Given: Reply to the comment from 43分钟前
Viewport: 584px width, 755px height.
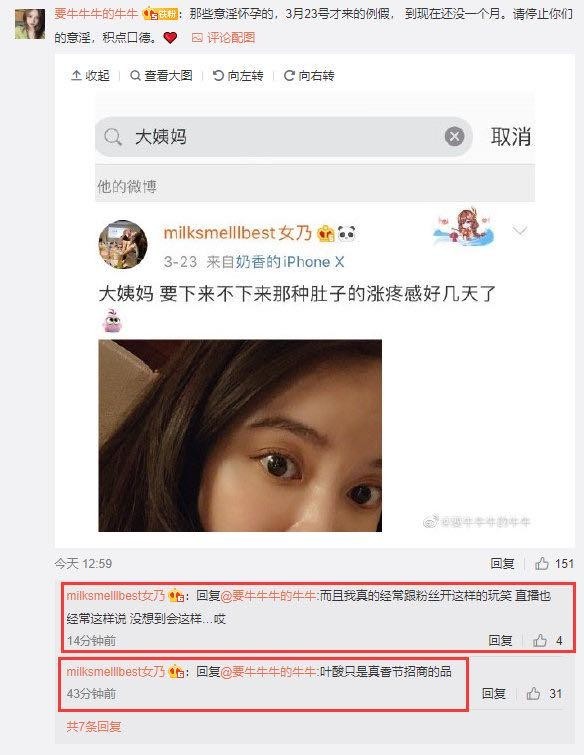Looking at the screenshot, I should click(x=493, y=693).
